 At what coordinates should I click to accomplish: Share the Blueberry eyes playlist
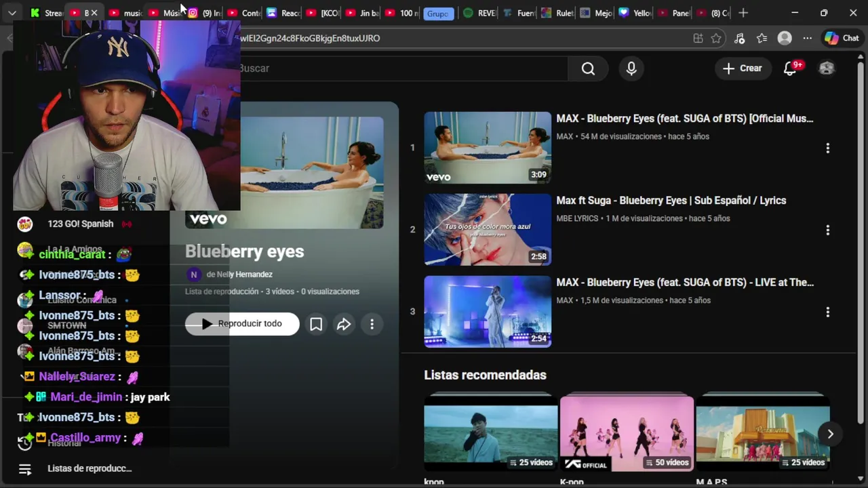coord(344,324)
